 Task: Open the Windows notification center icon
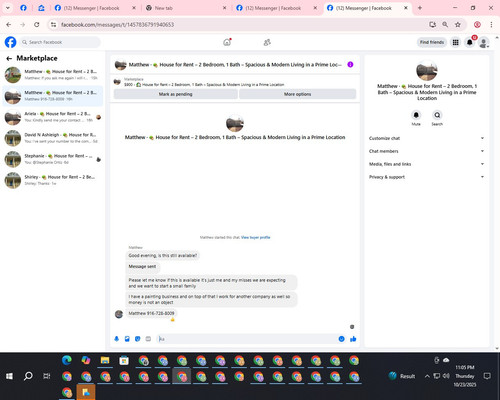click(x=487, y=376)
